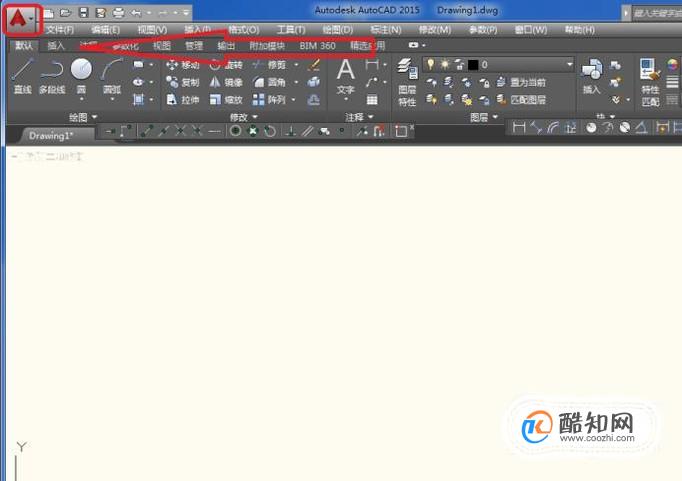Select the 圆弧 arc tool
This screenshot has width=682, height=481.
112,77
